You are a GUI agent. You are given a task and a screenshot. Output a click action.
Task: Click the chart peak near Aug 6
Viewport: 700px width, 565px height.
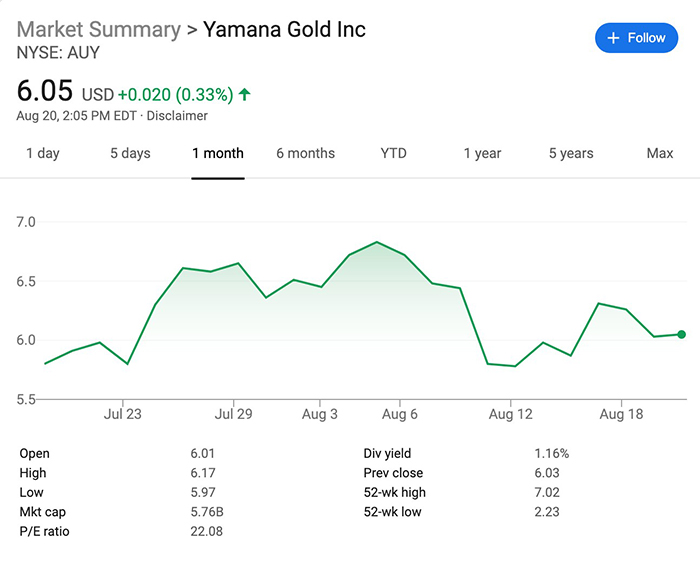[x=376, y=242]
